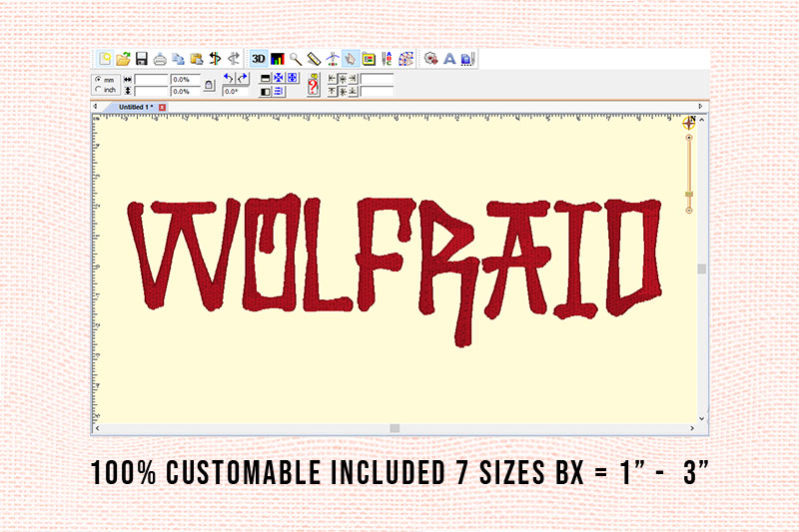
Task: Click the vertical scrollbar down arrow
Action: (702, 418)
